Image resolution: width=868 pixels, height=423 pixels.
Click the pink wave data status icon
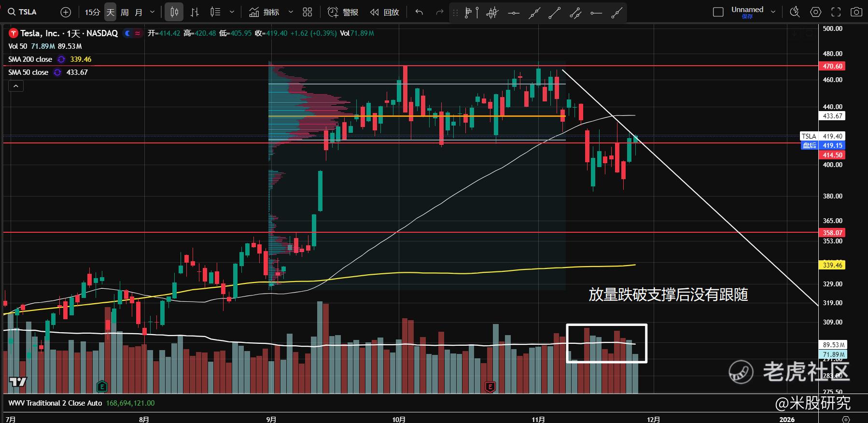click(138, 33)
